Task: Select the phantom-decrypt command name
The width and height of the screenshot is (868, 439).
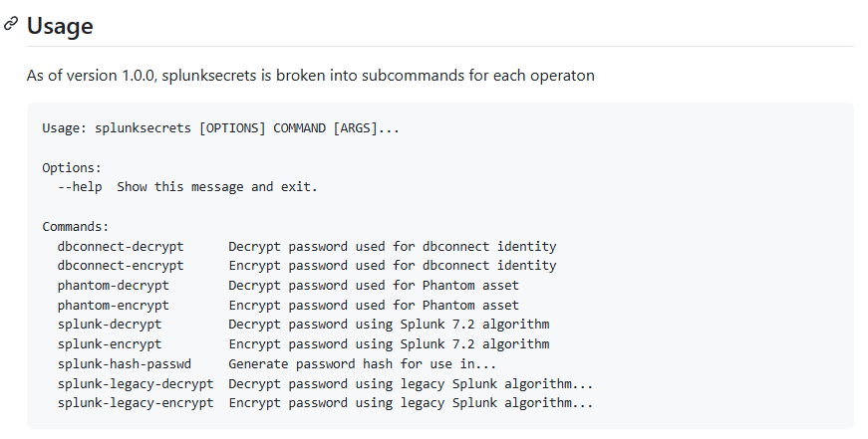Action: tap(113, 285)
